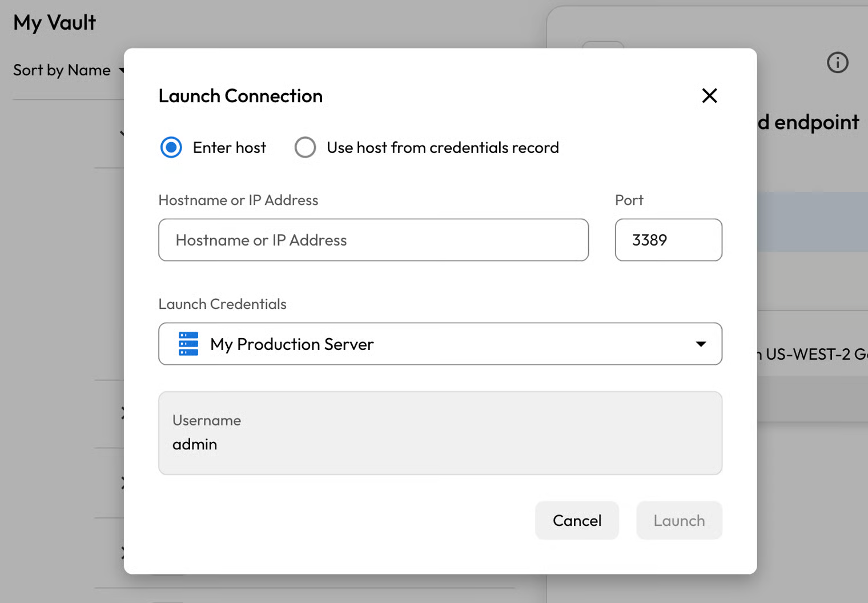Focus the Hostname or IP Address field

[x=373, y=240]
